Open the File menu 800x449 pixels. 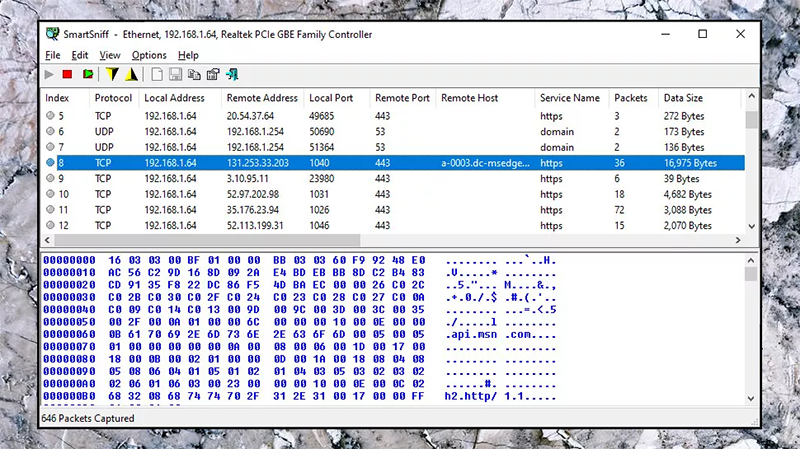click(52, 55)
